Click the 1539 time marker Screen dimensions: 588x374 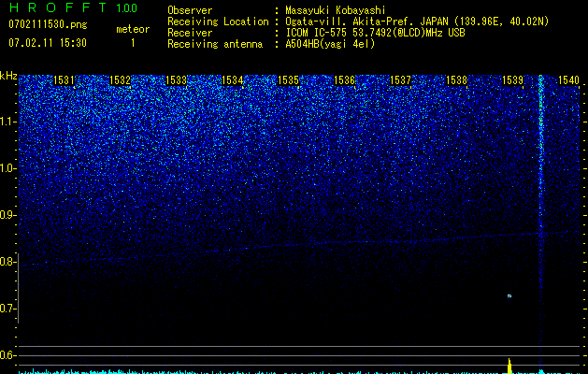coord(512,80)
